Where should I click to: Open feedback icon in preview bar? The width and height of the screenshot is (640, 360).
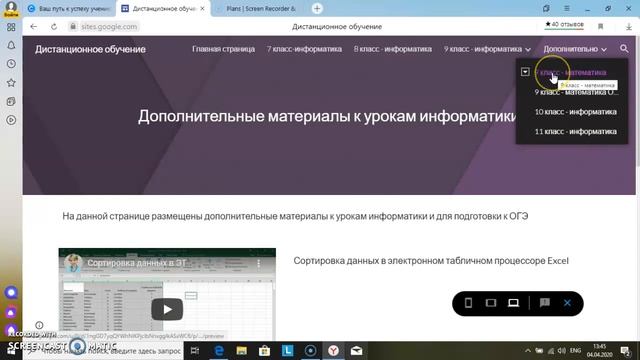pos(544,303)
